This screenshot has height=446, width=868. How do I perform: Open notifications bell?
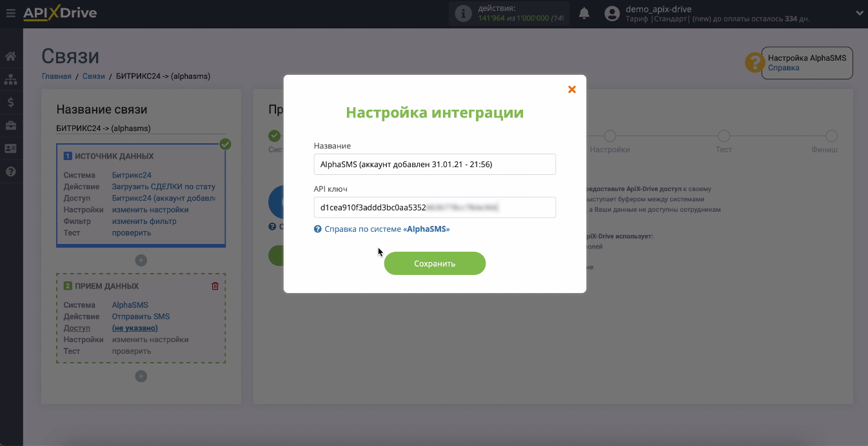coord(584,14)
